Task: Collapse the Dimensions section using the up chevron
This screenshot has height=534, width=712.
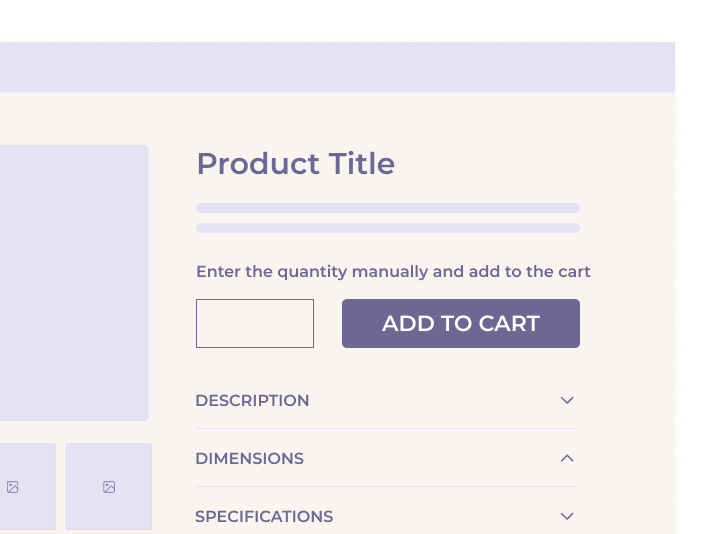Action: [x=567, y=458]
